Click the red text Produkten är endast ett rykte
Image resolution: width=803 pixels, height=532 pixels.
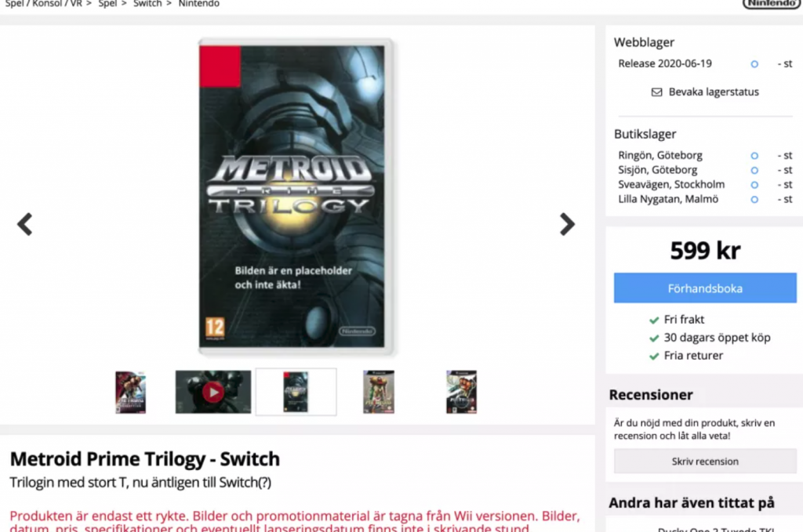(100, 516)
